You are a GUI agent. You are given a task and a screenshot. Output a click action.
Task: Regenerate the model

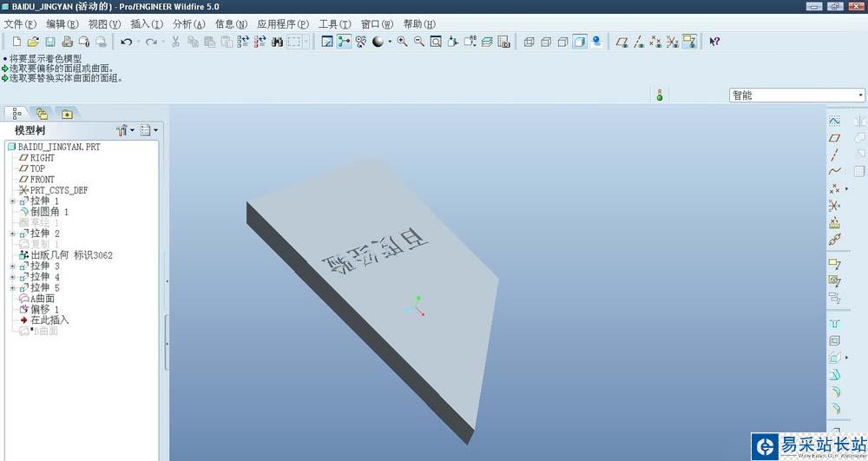pos(243,42)
